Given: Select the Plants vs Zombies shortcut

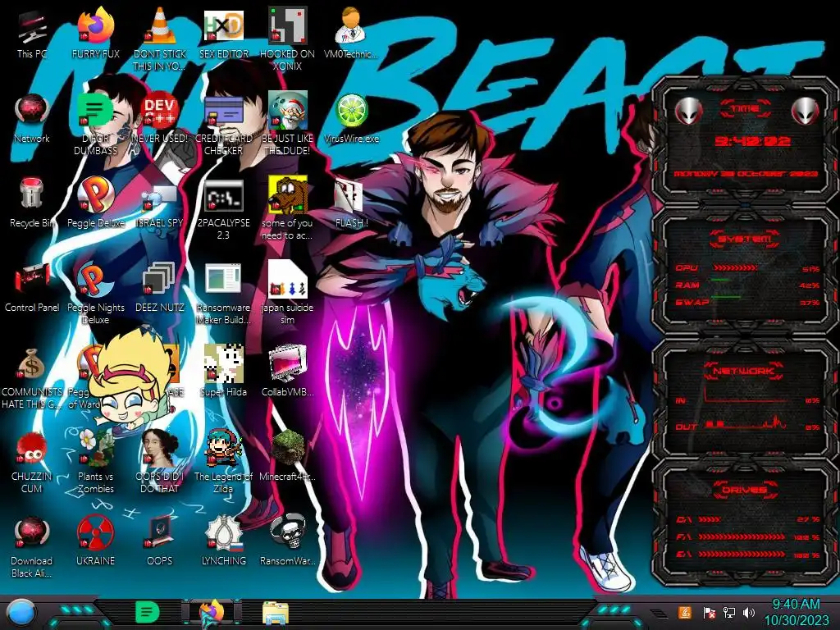Looking at the screenshot, I should click(96, 448).
